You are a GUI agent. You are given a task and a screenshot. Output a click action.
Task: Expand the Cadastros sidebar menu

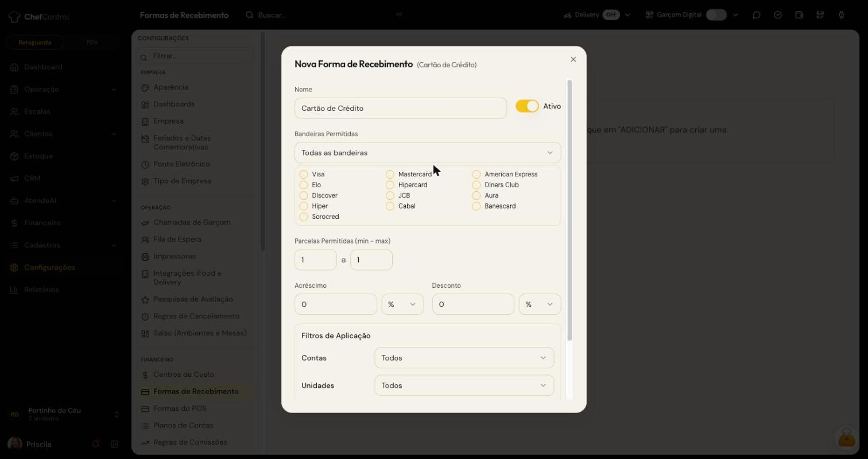tap(63, 245)
